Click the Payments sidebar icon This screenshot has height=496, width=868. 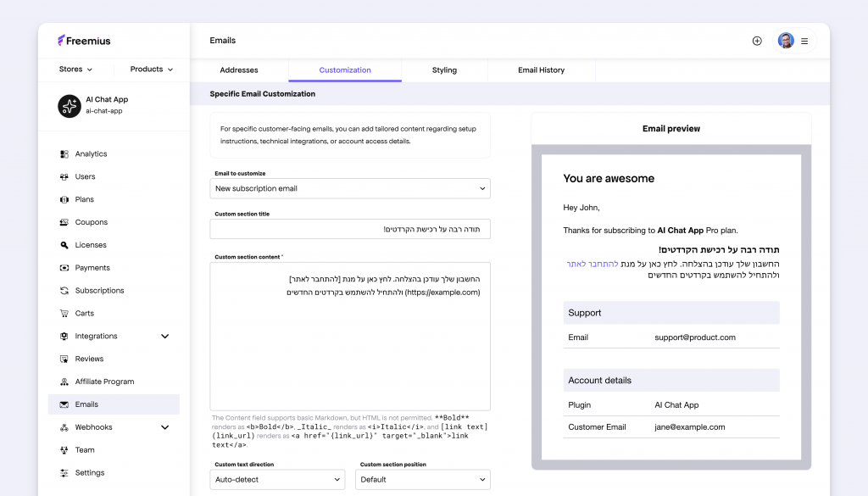[x=64, y=267]
